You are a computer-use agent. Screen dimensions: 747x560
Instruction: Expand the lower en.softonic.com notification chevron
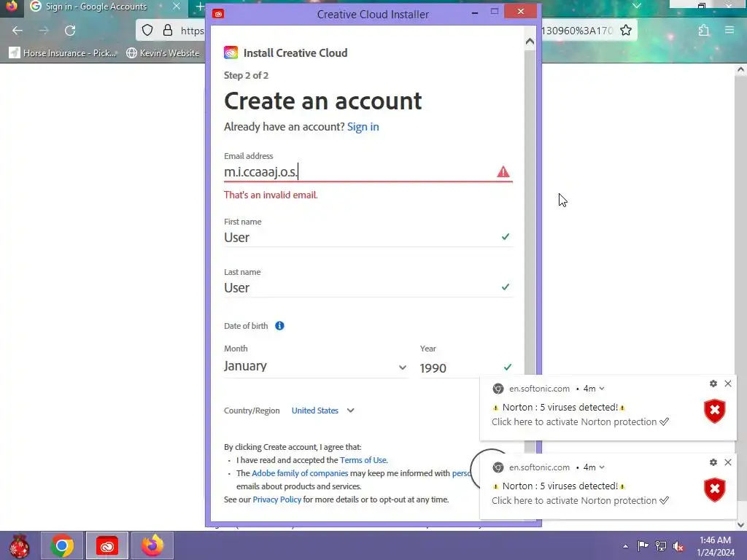click(x=602, y=467)
